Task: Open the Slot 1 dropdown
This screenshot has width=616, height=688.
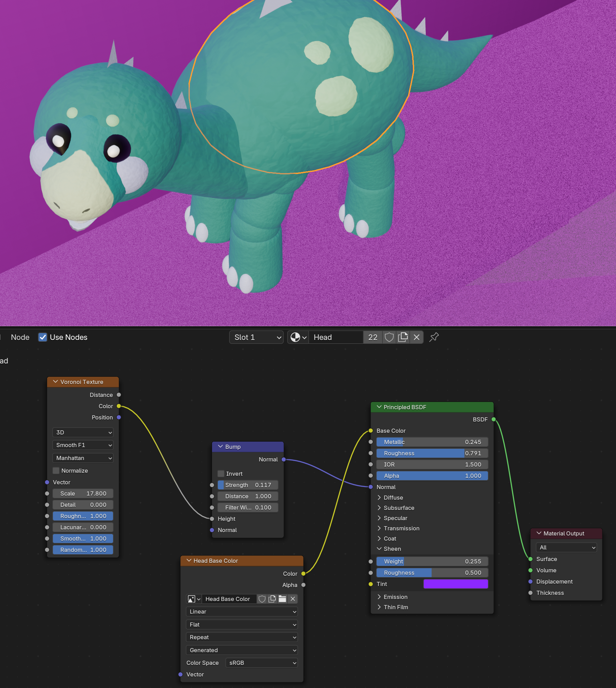Action: (x=256, y=337)
